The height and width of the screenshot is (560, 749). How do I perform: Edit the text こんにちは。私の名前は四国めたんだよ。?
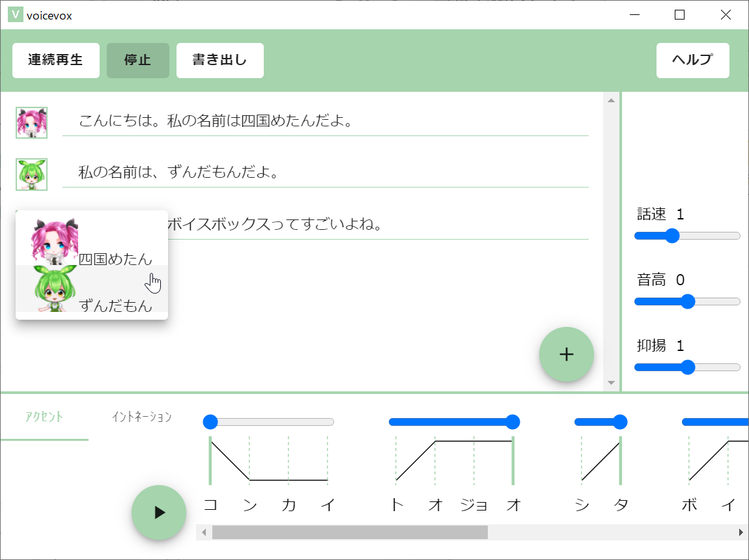click(325, 120)
